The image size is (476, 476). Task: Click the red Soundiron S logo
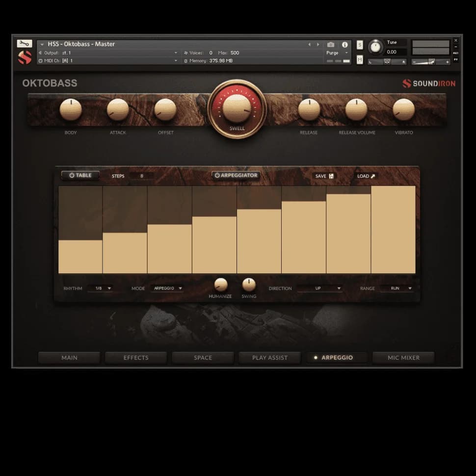(24, 56)
